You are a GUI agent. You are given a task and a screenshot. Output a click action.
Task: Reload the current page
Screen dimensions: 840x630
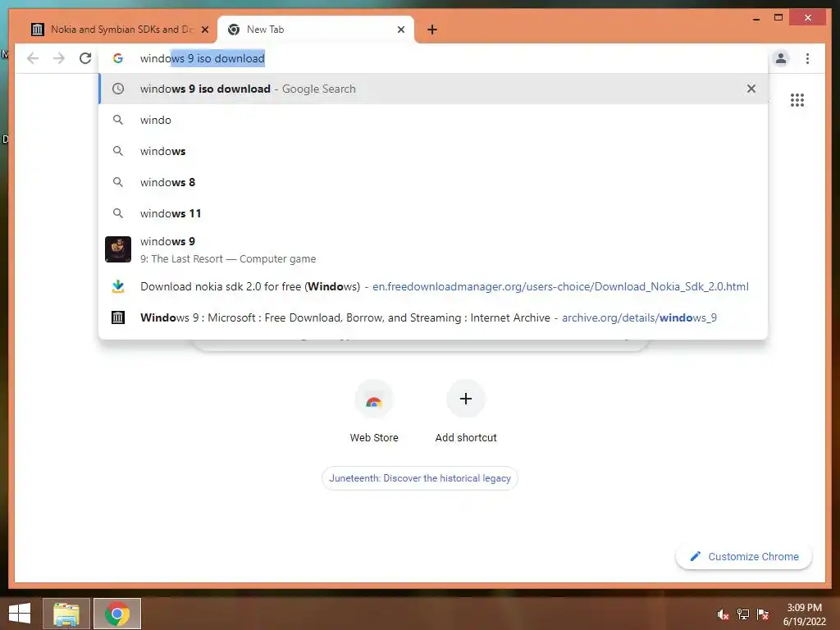click(x=85, y=58)
